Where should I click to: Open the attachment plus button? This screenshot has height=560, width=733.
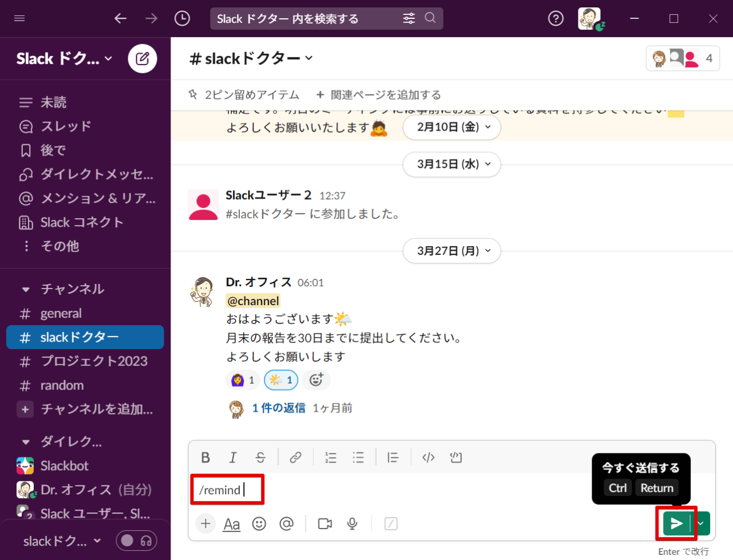pos(206,523)
